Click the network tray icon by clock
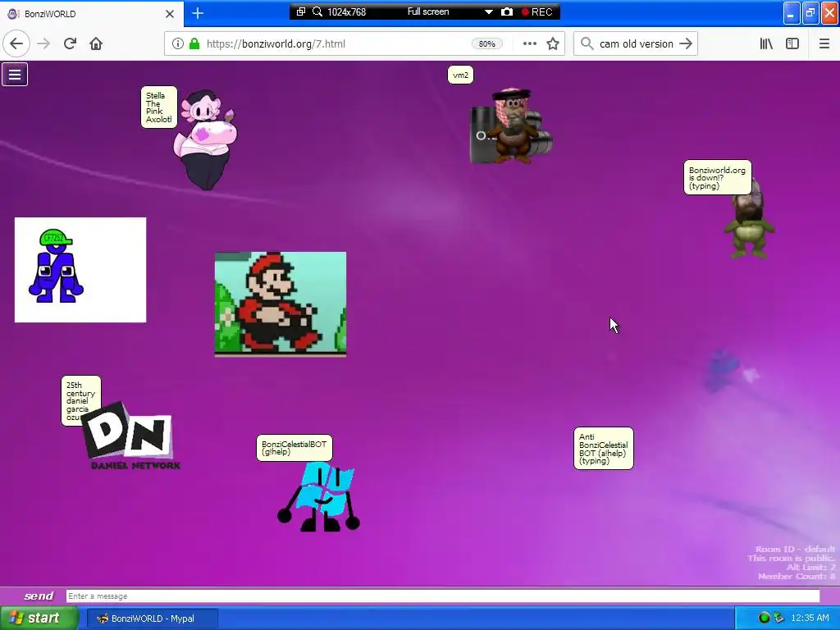 [x=778, y=618]
